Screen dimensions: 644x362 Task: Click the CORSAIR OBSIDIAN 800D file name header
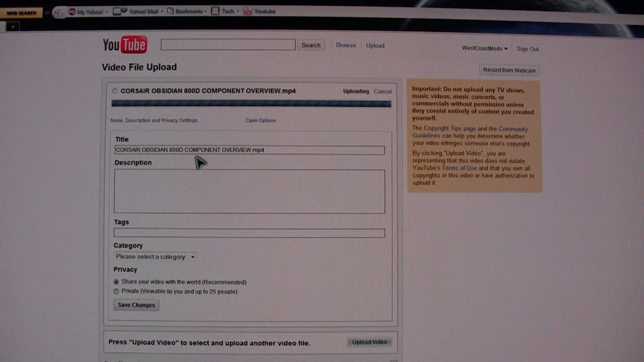[x=208, y=91]
